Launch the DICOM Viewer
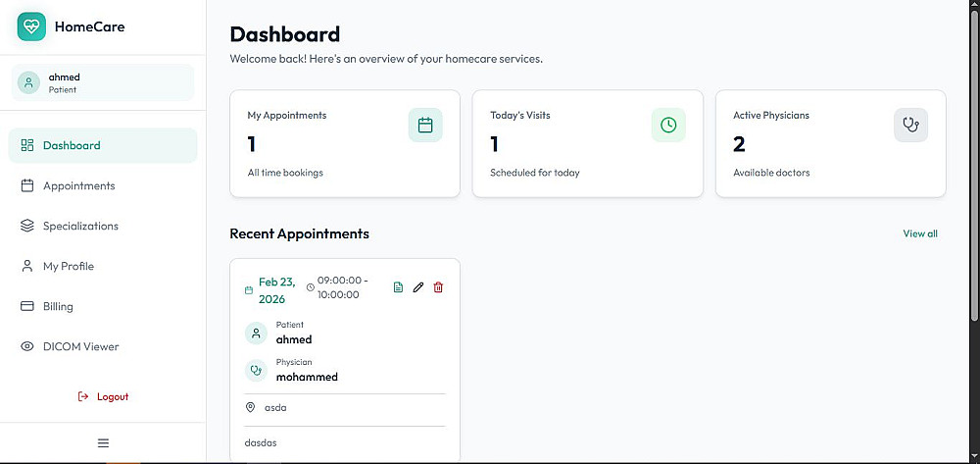980x464 pixels. [x=80, y=346]
